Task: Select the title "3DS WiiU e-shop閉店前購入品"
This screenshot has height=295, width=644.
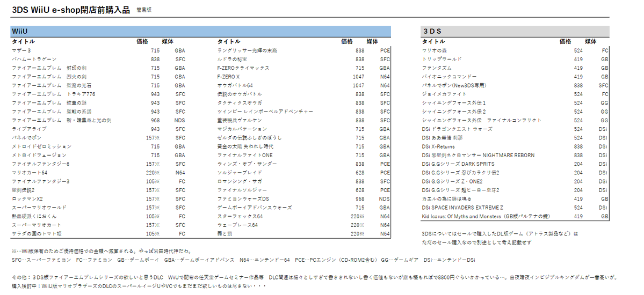Action: pyautogui.click(x=71, y=10)
